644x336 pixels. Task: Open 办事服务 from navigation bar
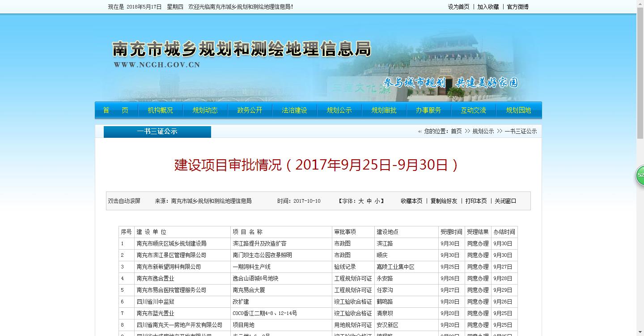pyautogui.click(x=429, y=110)
